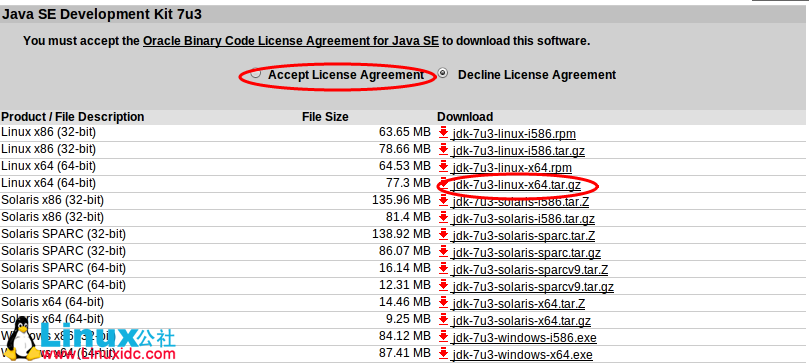Click the Product / File Description column header
The height and width of the screenshot is (364, 809).
(73, 117)
